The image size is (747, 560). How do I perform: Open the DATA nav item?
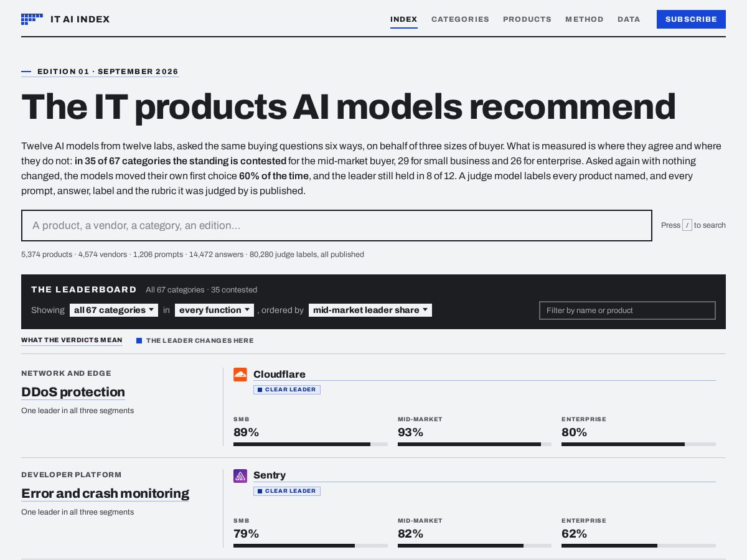click(x=629, y=19)
